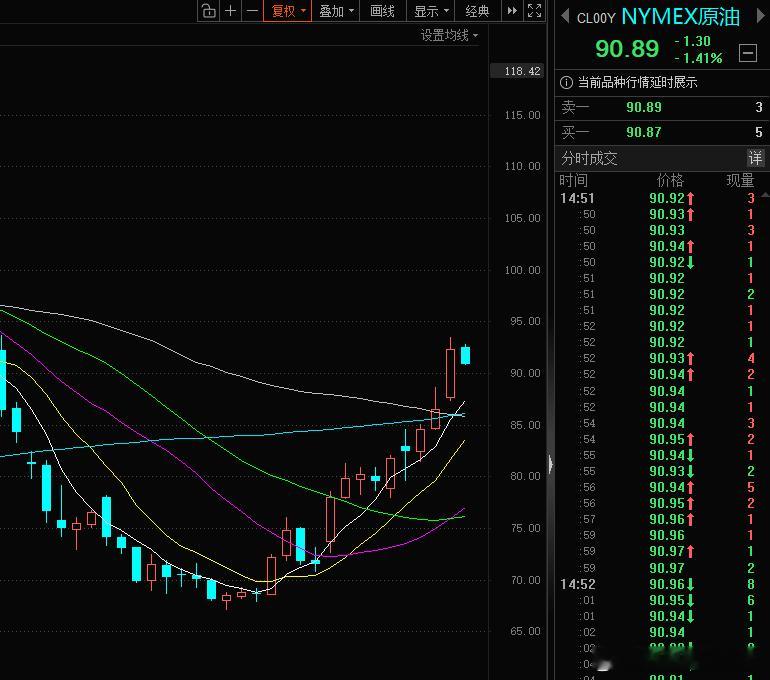This screenshot has width=770, height=680.
Task: Click the fast-forward double arrow icon
Action: 512,11
